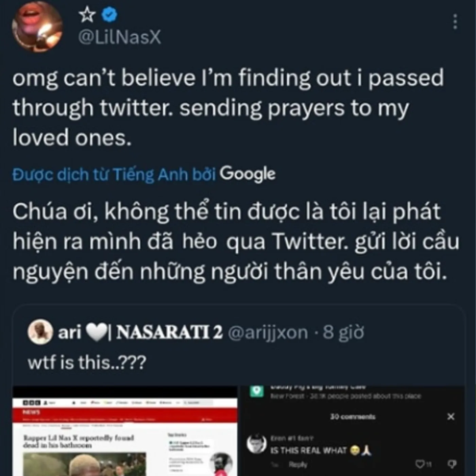Click 'Được dịch từ Tiếng Anh bởi' translation link

pyautogui.click(x=114, y=175)
